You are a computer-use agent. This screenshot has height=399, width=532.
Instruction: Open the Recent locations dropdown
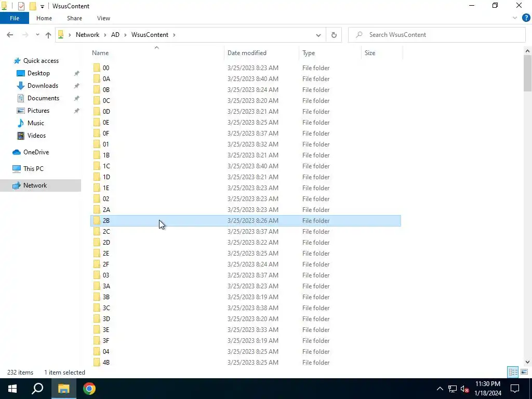pyautogui.click(x=37, y=35)
